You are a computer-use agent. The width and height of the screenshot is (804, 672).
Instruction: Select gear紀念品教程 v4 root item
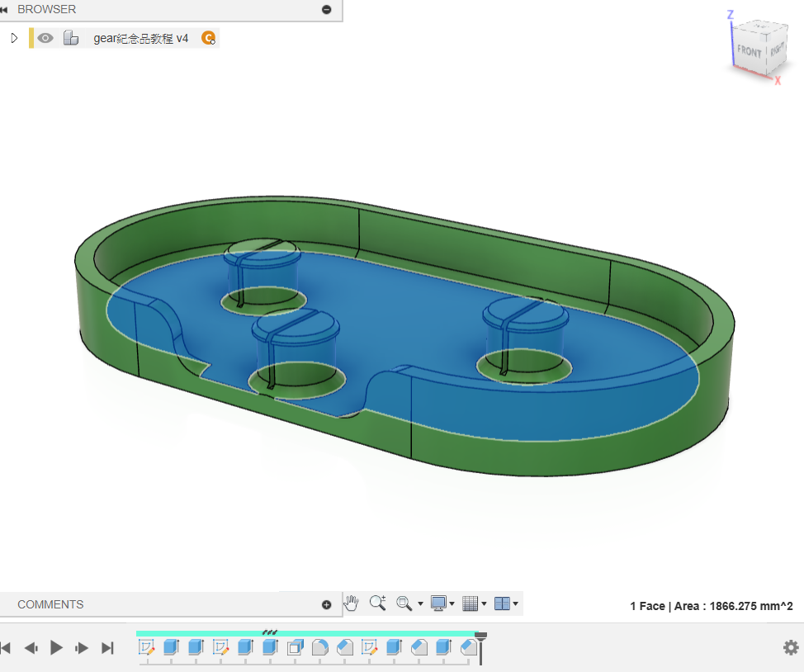(x=140, y=38)
